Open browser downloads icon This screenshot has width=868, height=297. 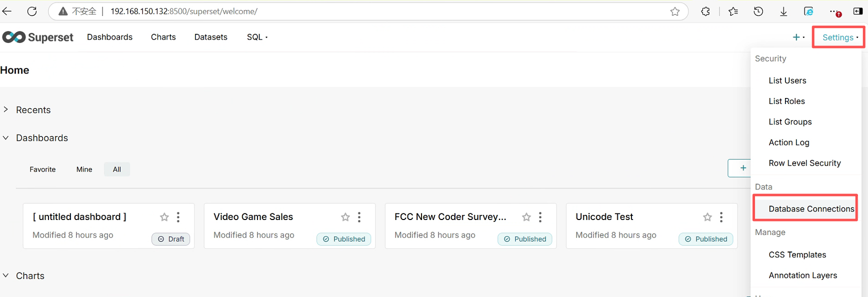pos(783,11)
